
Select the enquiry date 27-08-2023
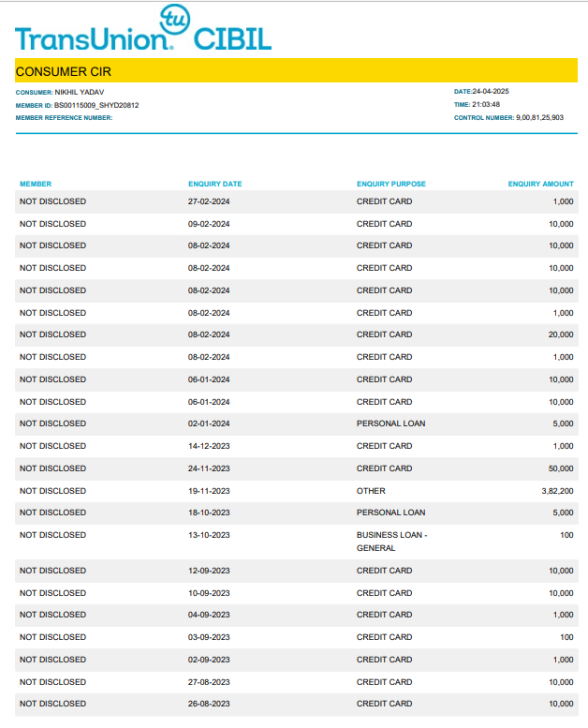click(x=209, y=682)
